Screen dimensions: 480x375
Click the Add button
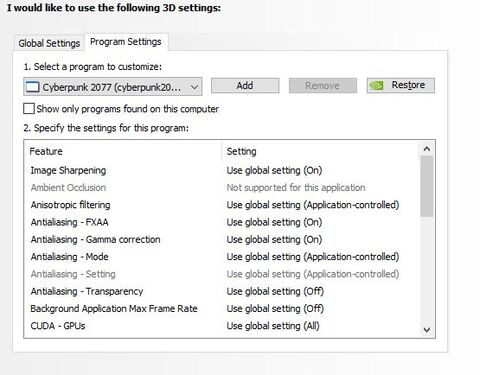(x=245, y=86)
